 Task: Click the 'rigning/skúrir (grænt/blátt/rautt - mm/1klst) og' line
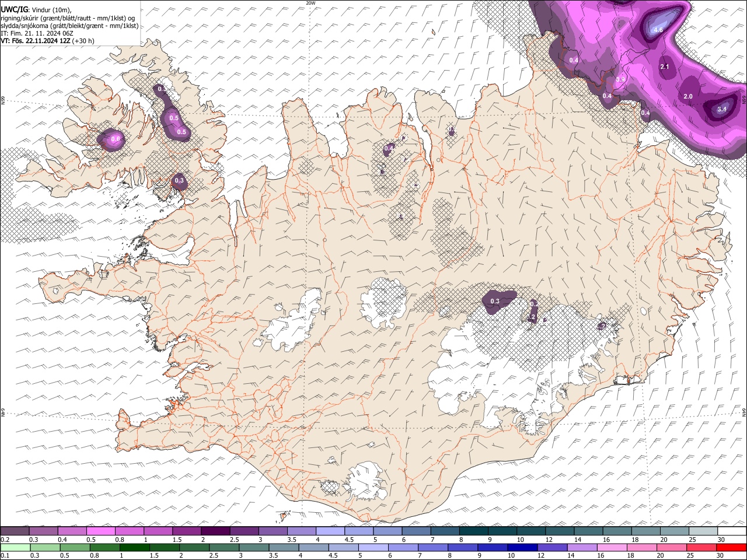click(x=68, y=17)
